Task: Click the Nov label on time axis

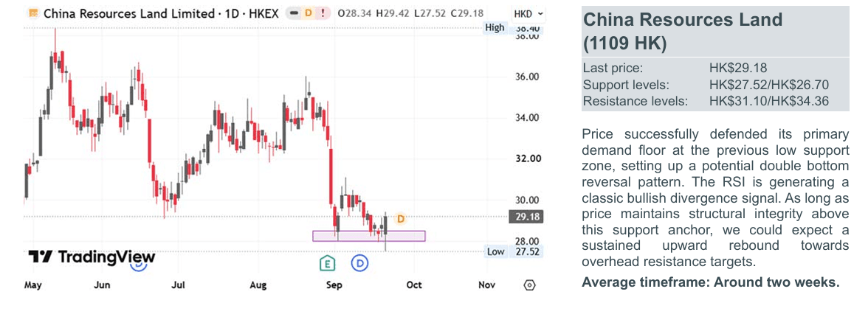Action: (486, 285)
